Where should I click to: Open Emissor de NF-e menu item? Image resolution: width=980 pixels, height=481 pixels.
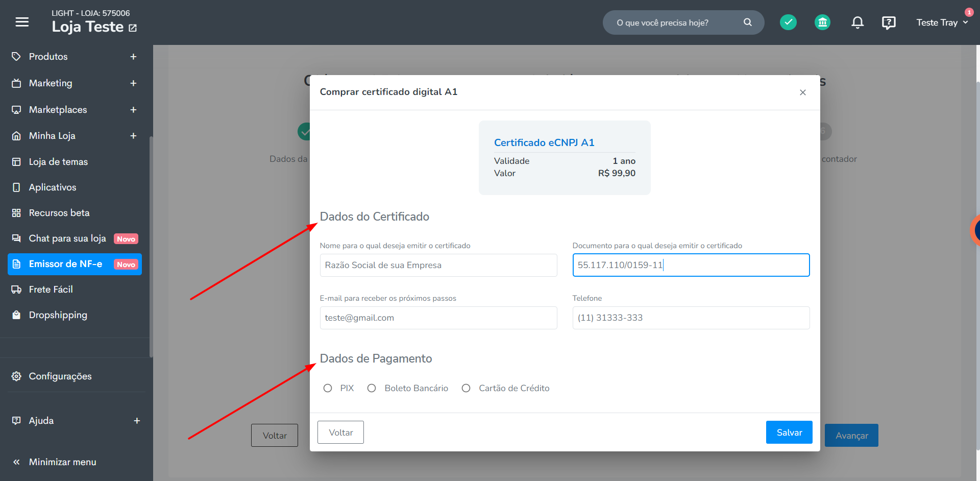[75, 264]
